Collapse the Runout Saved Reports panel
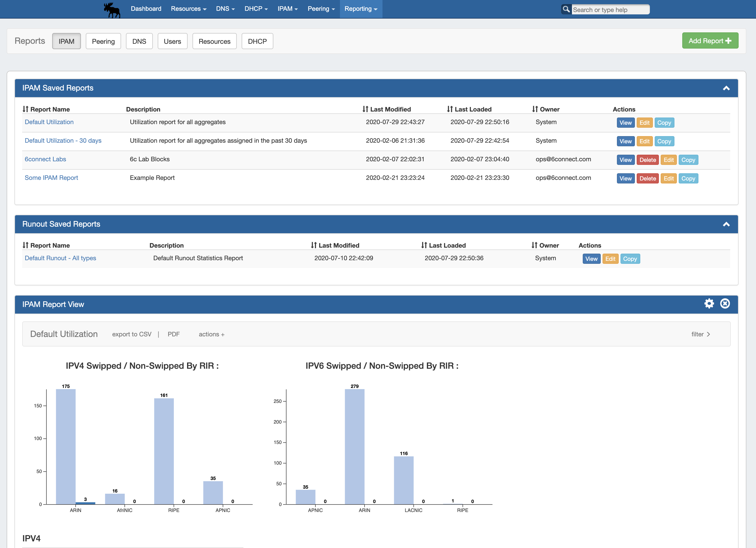The width and height of the screenshot is (756, 548). coord(726,224)
